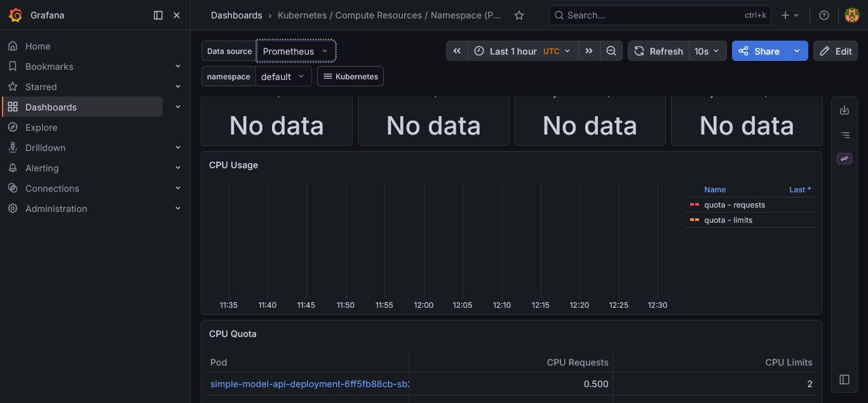Open Home in sidebar
The height and width of the screenshot is (403, 868).
37,46
